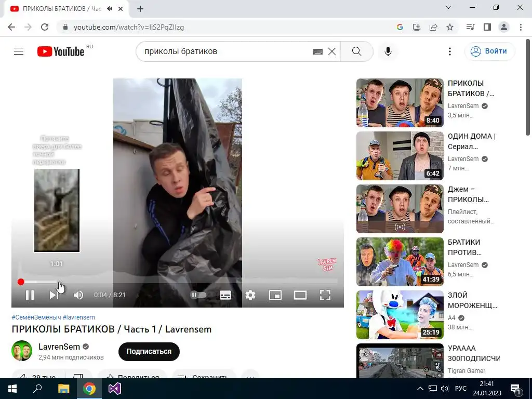Open YouTube settings three-dot menu
This screenshot has width=532, height=399.
point(450,51)
